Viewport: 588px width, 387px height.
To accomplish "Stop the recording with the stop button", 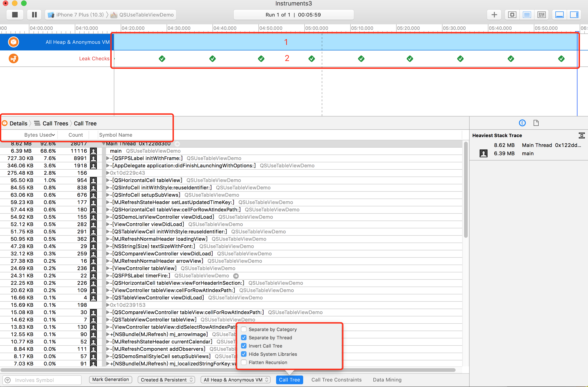I will (15, 15).
